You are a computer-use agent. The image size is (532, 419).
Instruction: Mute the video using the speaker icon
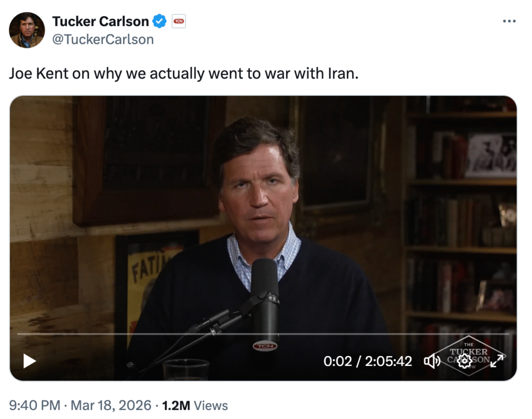pyautogui.click(x=432, y=361)
